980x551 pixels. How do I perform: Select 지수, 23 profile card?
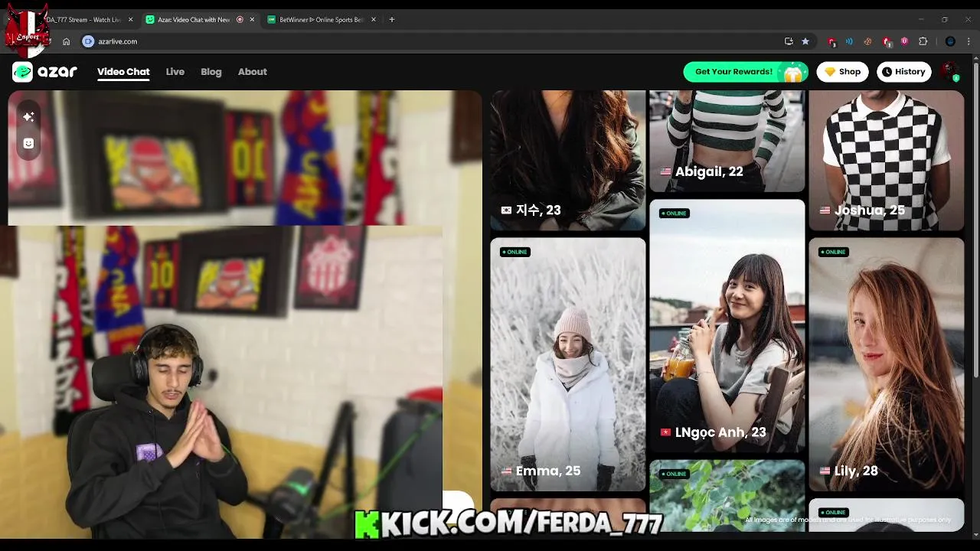[568, 160]
